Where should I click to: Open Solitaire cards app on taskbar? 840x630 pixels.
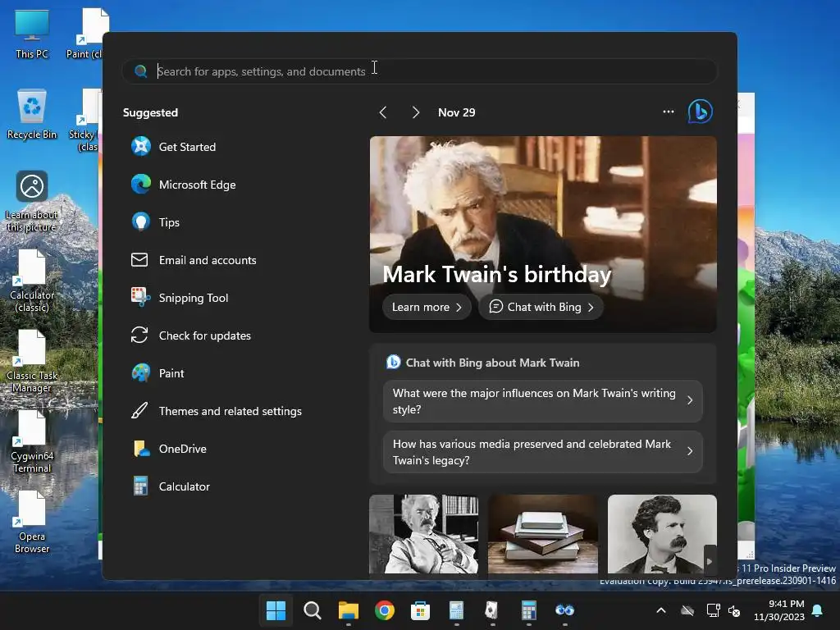pyautogui.click(x=492, y=610)
